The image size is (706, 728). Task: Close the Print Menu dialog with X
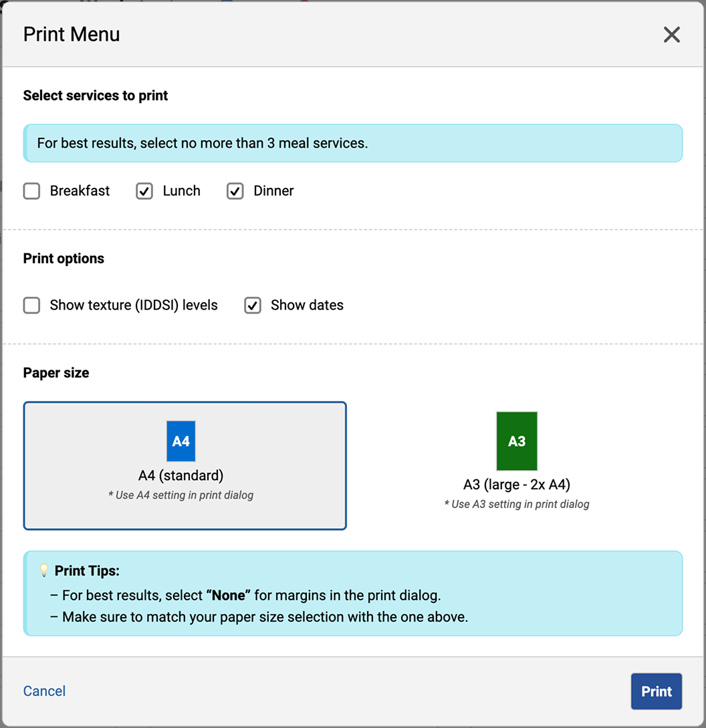tap(671, 35)
